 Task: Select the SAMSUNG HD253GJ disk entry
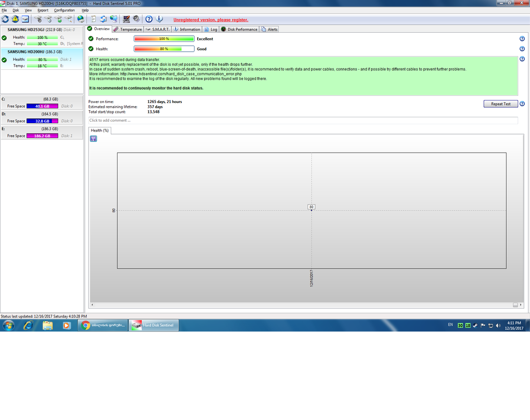pos(41,37)
